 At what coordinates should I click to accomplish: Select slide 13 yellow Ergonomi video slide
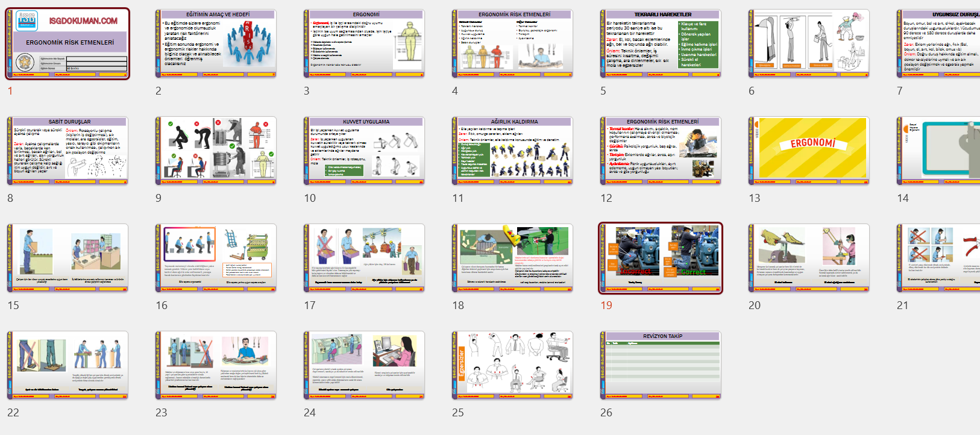tap(809, 151)
